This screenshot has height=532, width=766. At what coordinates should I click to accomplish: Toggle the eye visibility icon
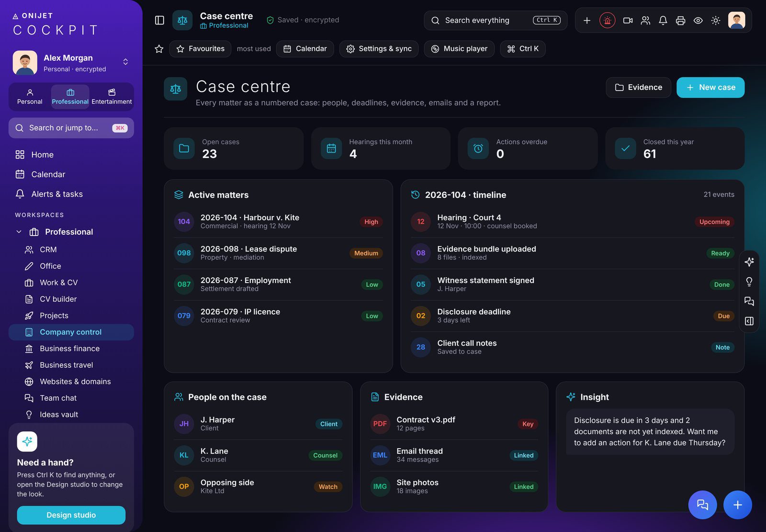pos(698,20)
